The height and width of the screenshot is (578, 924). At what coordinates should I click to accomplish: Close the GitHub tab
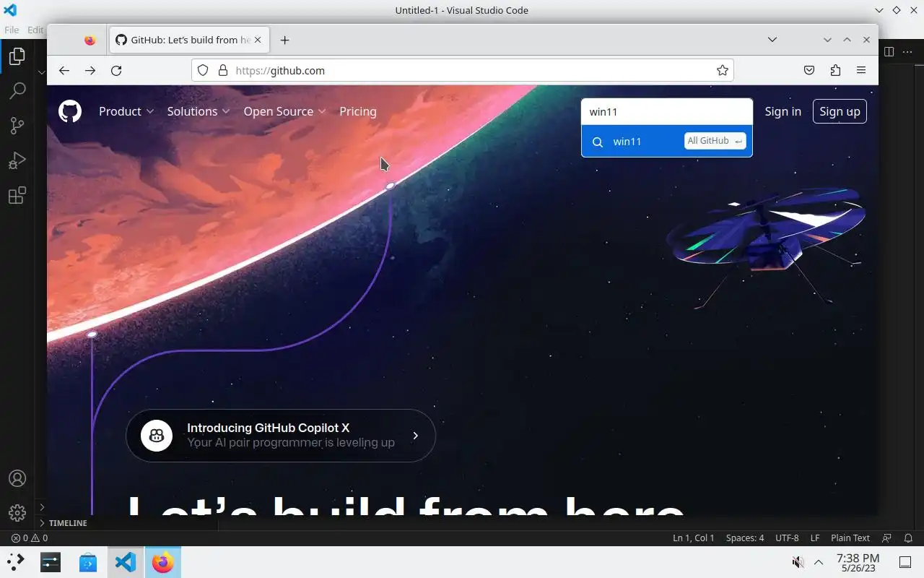[x=259, y=40]
